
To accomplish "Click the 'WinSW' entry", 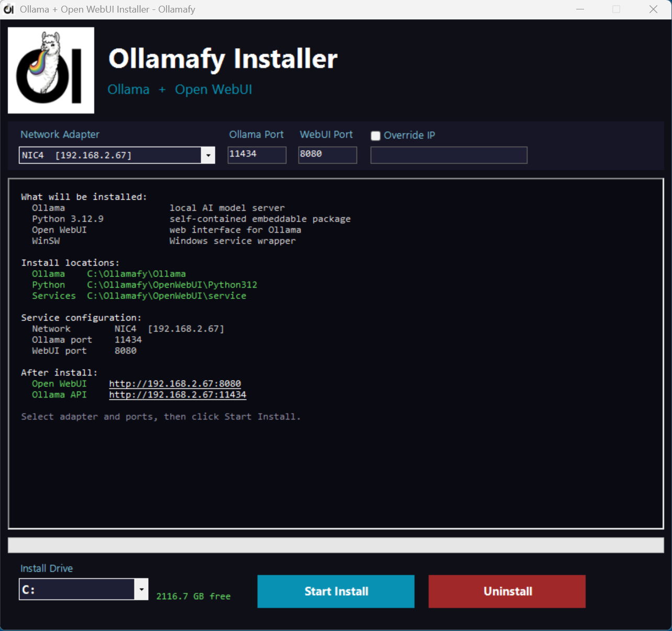I will click(46, 241).
